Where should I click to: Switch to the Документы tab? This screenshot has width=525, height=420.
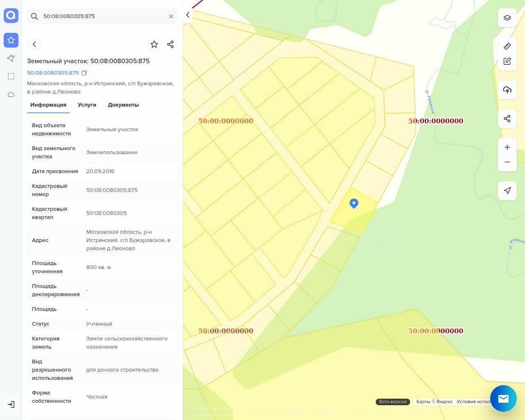(x=123, y=105)
